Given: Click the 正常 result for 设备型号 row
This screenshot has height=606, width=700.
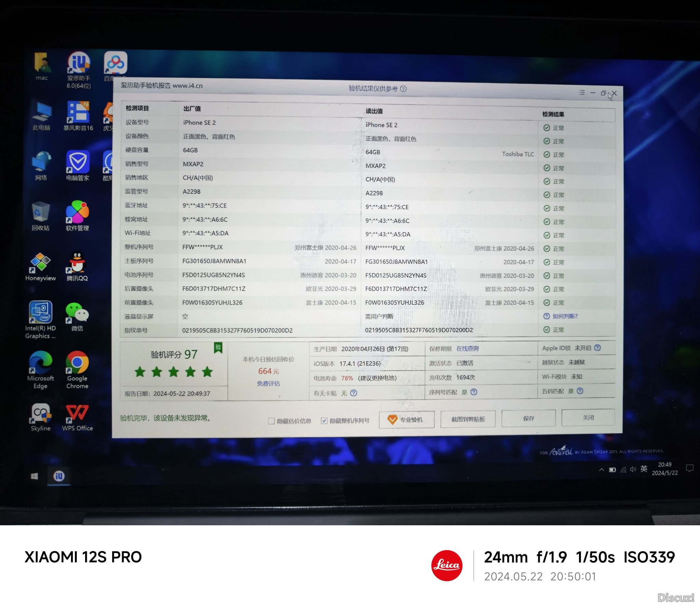Looking at the screenshot, I should (554, 128).
